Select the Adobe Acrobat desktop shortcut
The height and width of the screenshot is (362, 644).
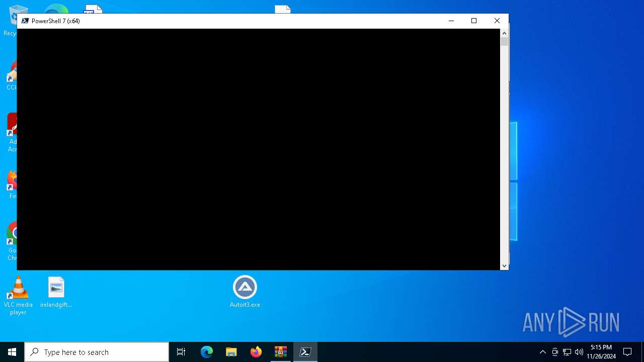[11, 133]
